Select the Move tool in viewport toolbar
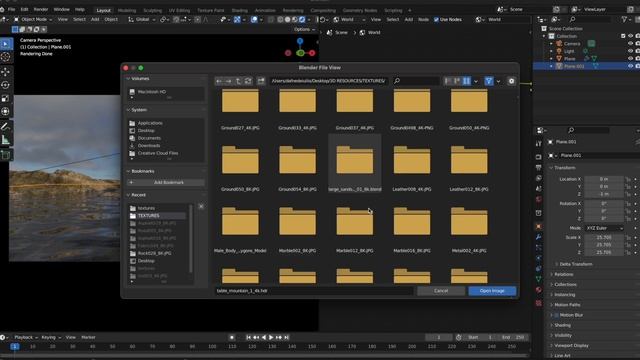Viewport: 640px width, 360px height. pyautogui.click(x=6, y=72)
